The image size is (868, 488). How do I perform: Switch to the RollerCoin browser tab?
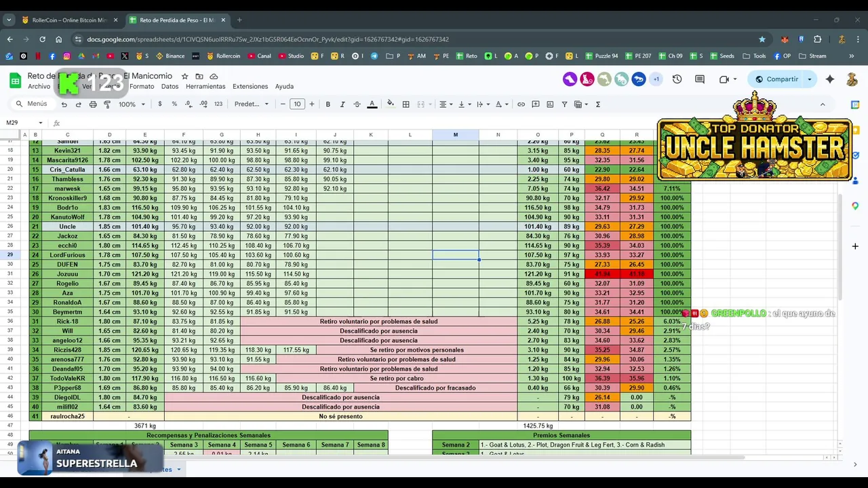point(69,20)
